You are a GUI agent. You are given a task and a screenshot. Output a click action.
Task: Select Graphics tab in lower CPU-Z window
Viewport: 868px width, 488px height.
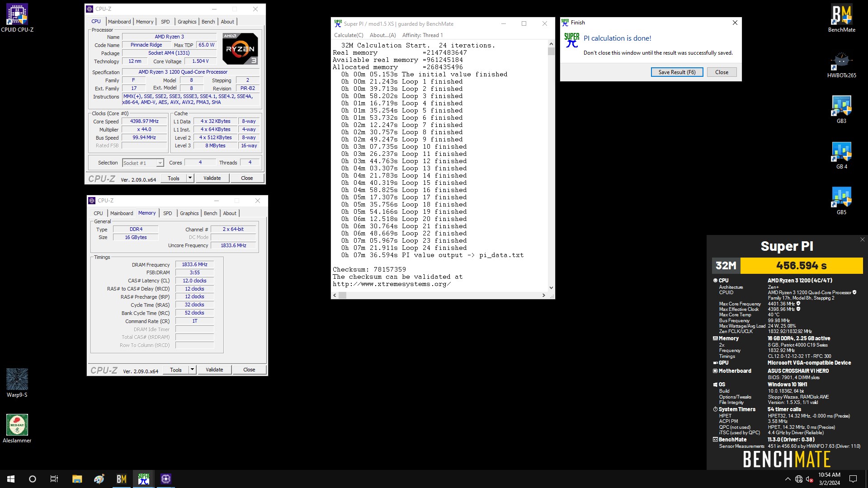tap(189, 213)
